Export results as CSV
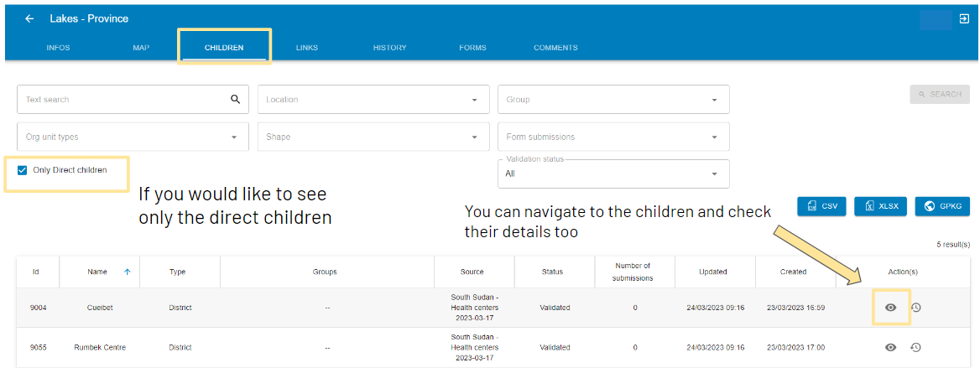Viewport: 980px width, 373px height. 822,206
